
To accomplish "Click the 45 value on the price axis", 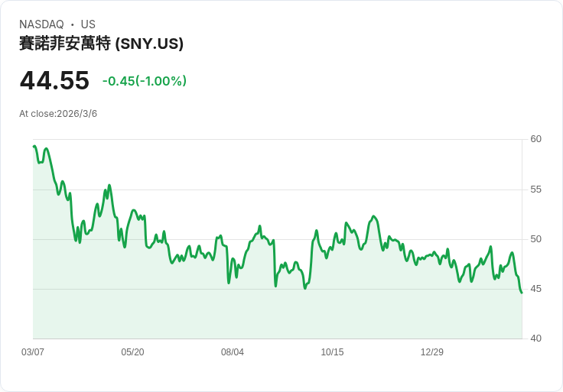I will pos(535,289).
